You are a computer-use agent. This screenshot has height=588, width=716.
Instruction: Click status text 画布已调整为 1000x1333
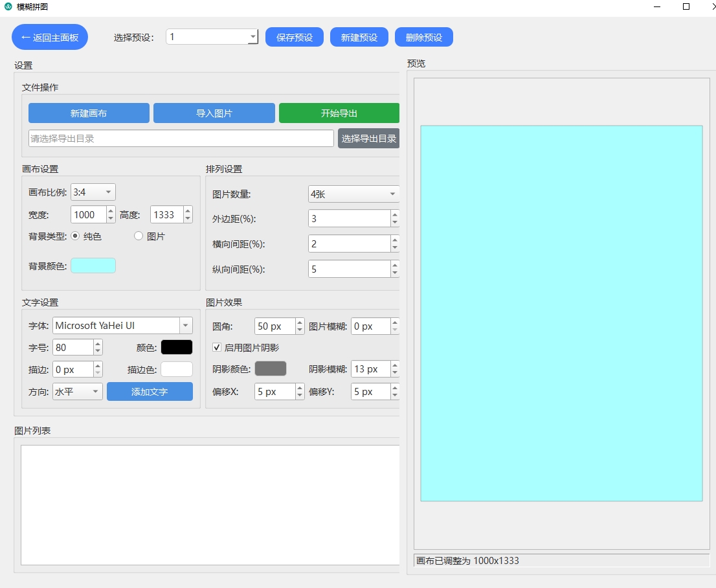coord(467,561)
